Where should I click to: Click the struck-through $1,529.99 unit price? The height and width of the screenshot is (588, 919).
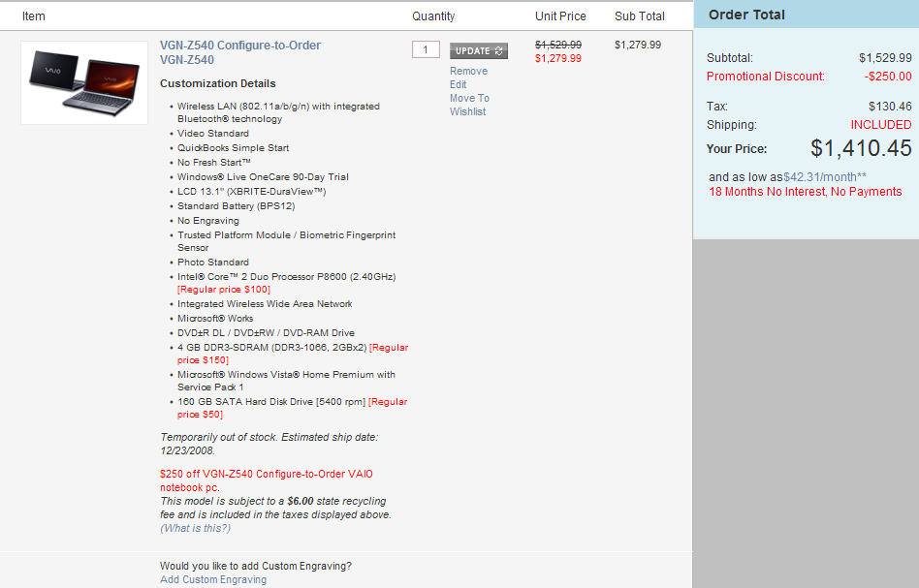(558, 45)
